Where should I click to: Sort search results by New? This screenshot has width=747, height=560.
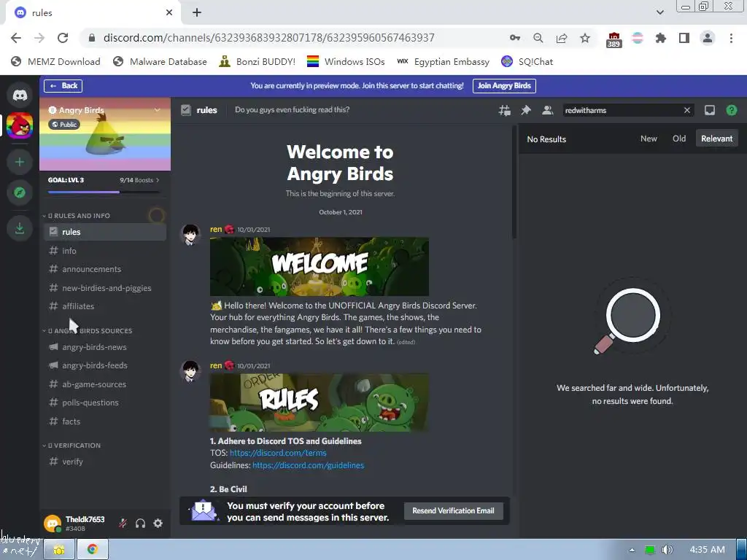(x=649, y=139)
